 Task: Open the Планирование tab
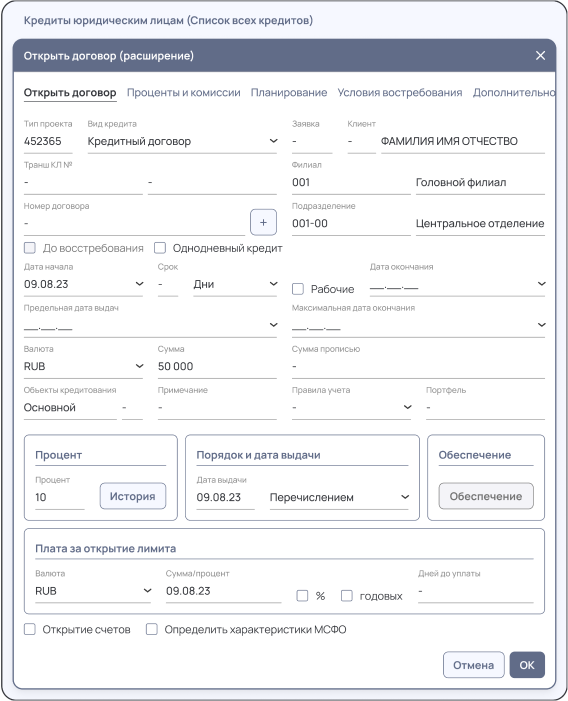[289, 93]
